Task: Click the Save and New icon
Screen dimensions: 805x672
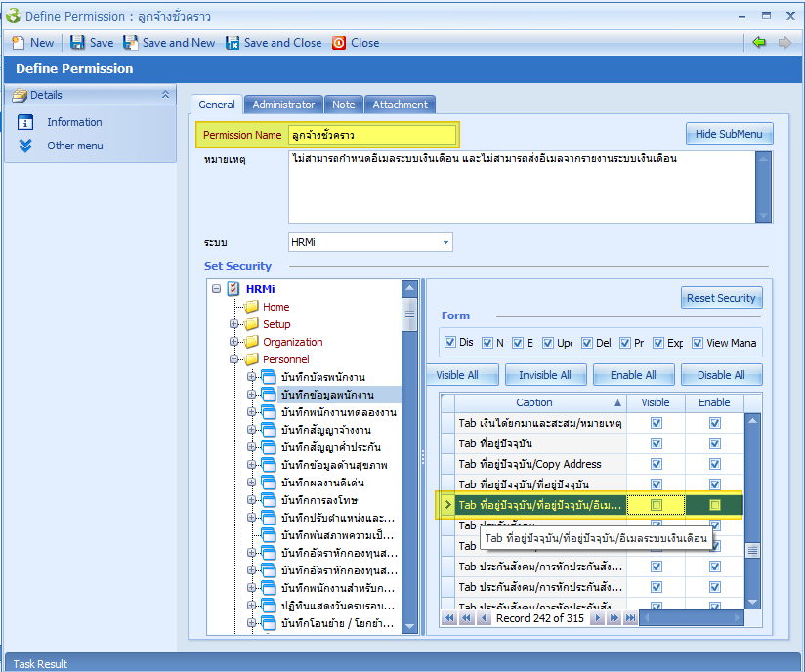Action: (x=130, y=43)
